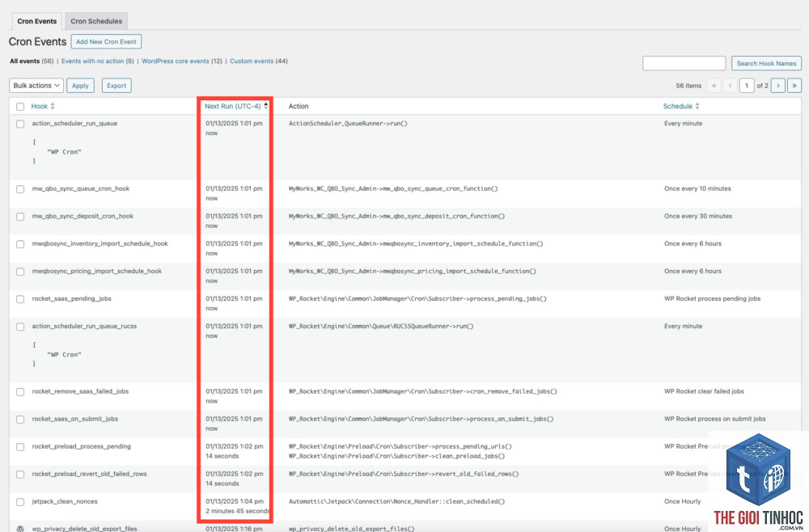Check the mw_qbo_sync_deposit_cron_hook checkbox
This screenshot has height=532, width=809.
coord(20,217)
